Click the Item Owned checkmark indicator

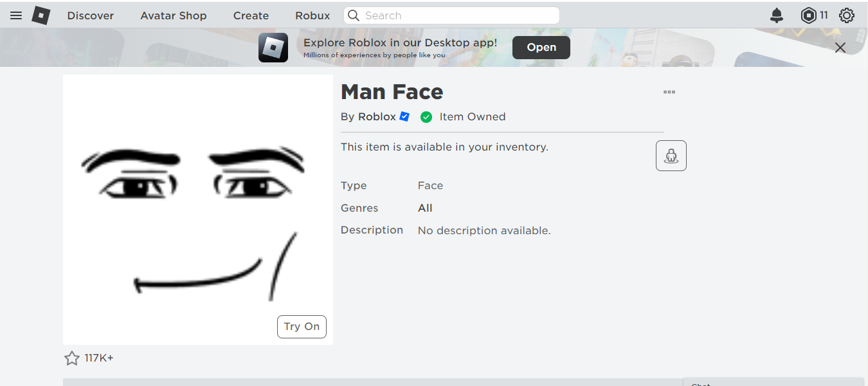[426, 116]
